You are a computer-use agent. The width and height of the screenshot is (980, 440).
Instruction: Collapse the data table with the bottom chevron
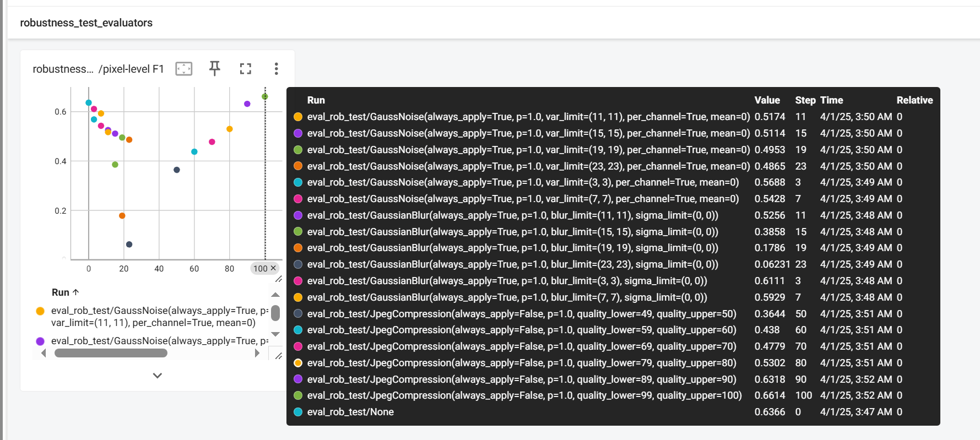158,376
